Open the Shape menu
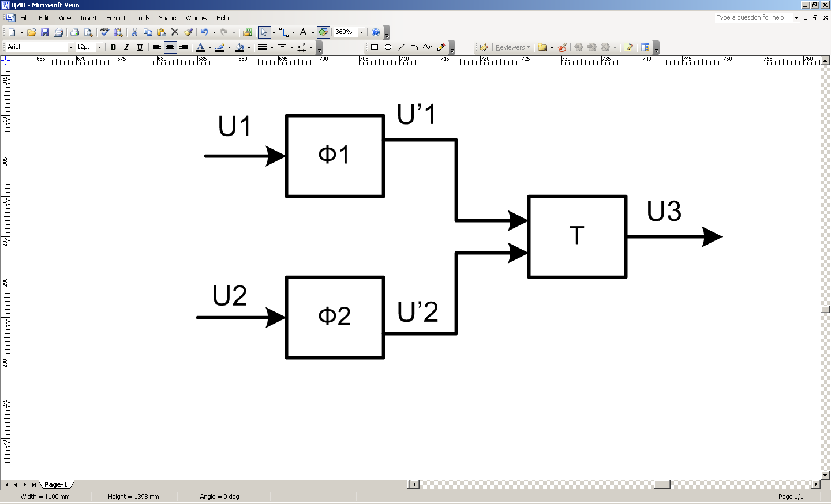The height and width of the screenshot is (504, 831). point(167,18)
